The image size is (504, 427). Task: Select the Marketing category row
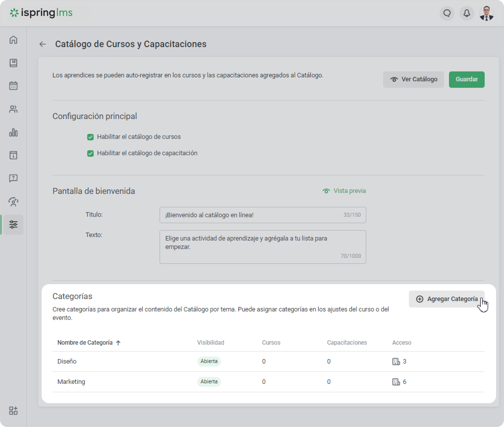click(71, 382)
